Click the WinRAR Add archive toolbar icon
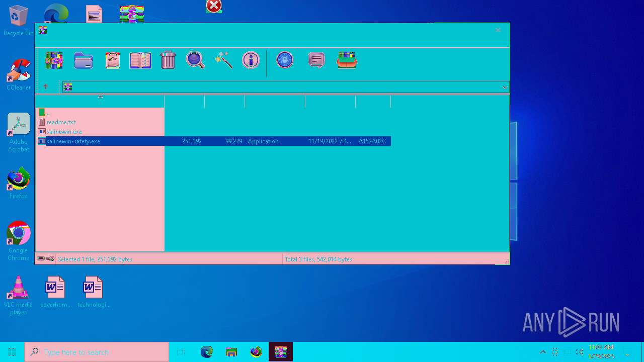This screenshot has width=644, height=362. click(x=54, y=60)
